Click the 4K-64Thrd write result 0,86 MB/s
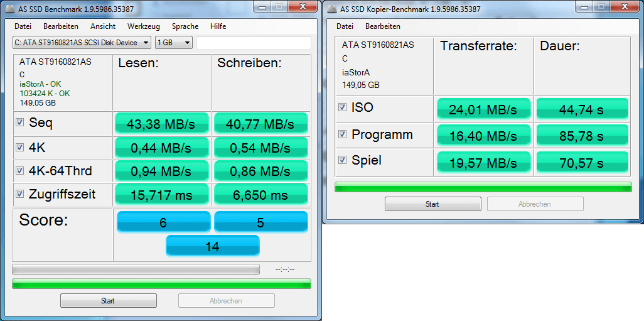Screen dimensions: 644x321 coord(261,171)
